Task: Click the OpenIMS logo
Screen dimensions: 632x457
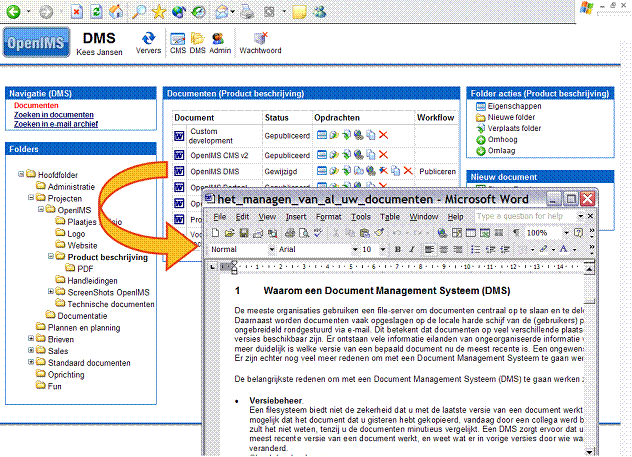Action: click(36, 42)
